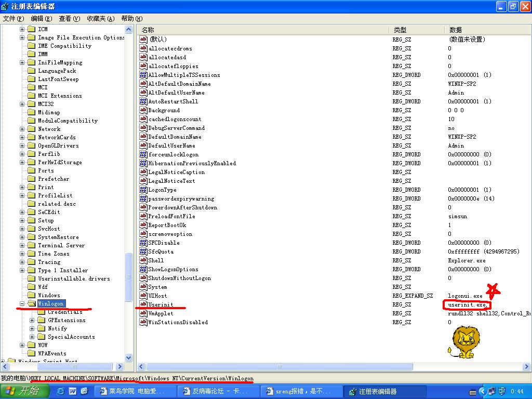Click the 名称 column header
Viewport: 532px width, 399px height.
click(263, 30)
